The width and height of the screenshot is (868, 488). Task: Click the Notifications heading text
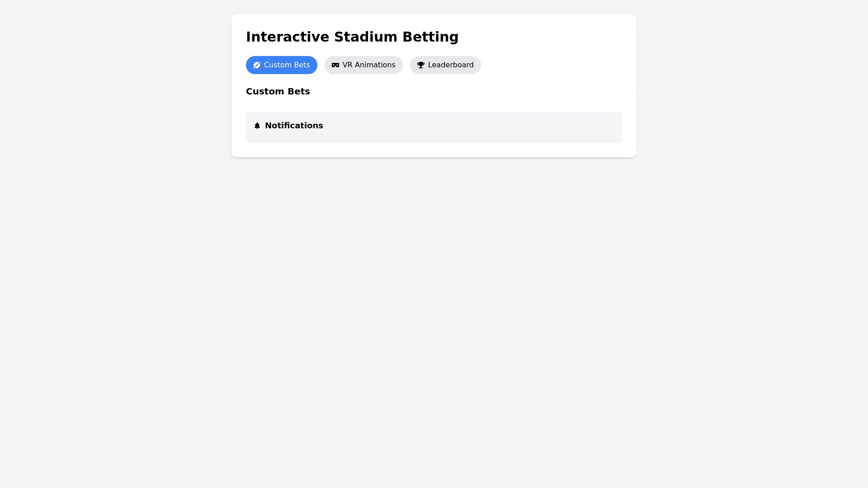[294, 126]
